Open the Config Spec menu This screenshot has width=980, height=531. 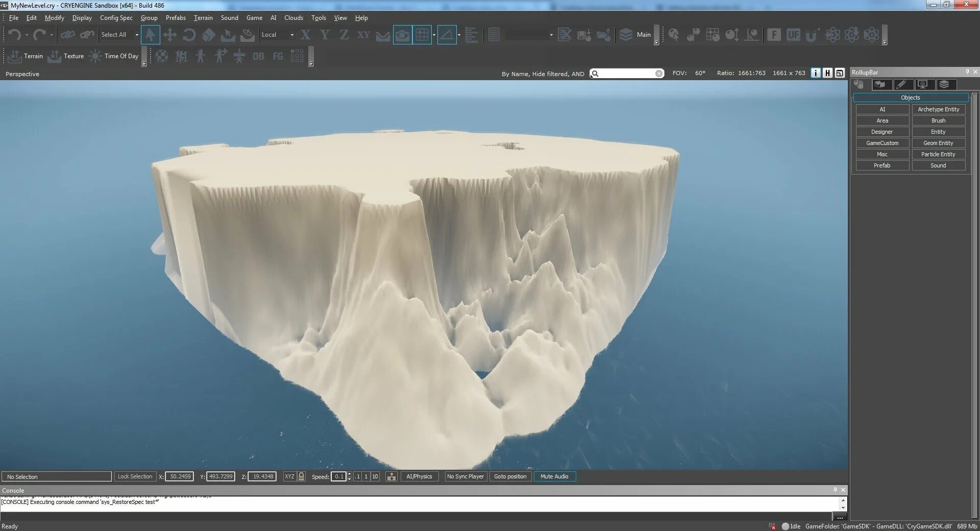click(x=116, y=18)
